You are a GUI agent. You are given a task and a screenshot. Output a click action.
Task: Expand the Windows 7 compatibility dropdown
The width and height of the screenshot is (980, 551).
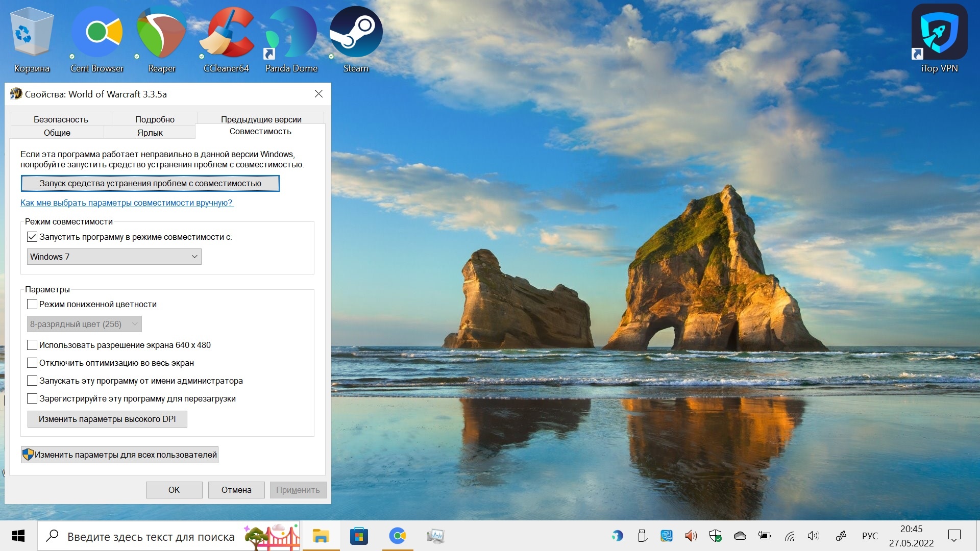114,257
